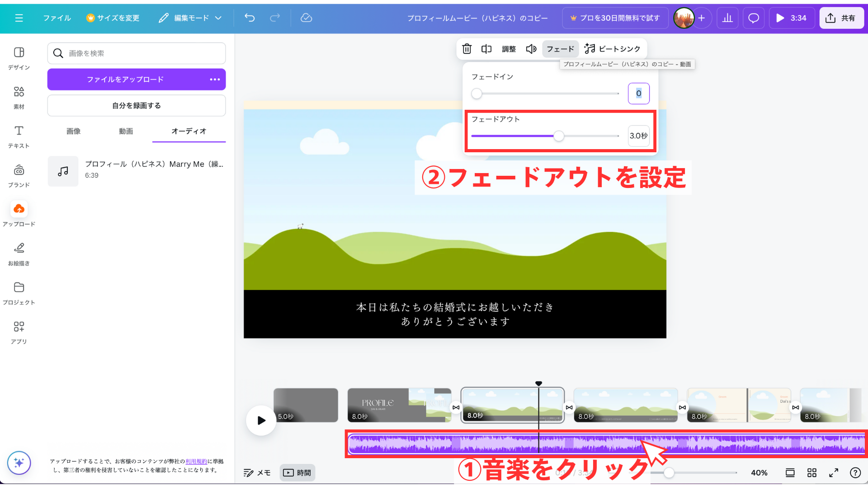This screenshot has height=488, width=868.
Task: Select the Marry Me audio file
Action: (x=137, y=171)
